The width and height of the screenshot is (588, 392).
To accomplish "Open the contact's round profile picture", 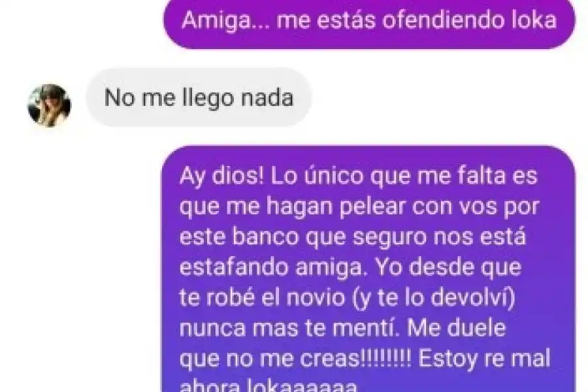I will click(x=49, y=105).
